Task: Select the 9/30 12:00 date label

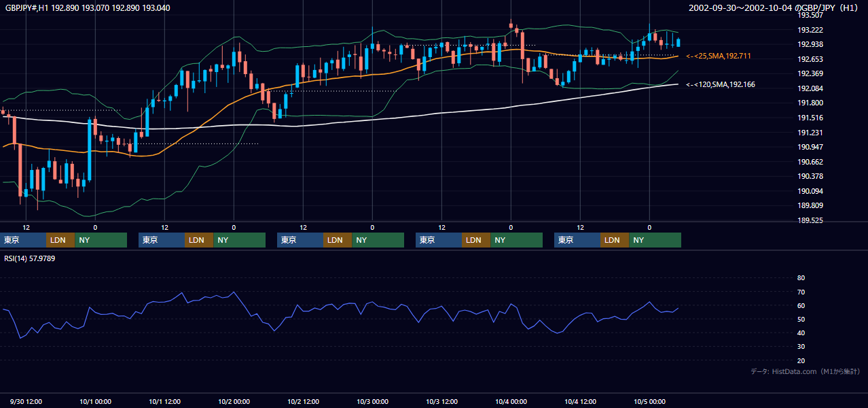Action: point(26,402)
